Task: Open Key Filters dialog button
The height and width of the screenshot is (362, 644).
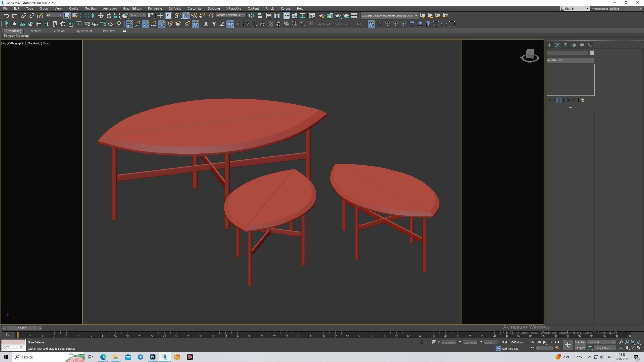Action: tap(605, 348)
